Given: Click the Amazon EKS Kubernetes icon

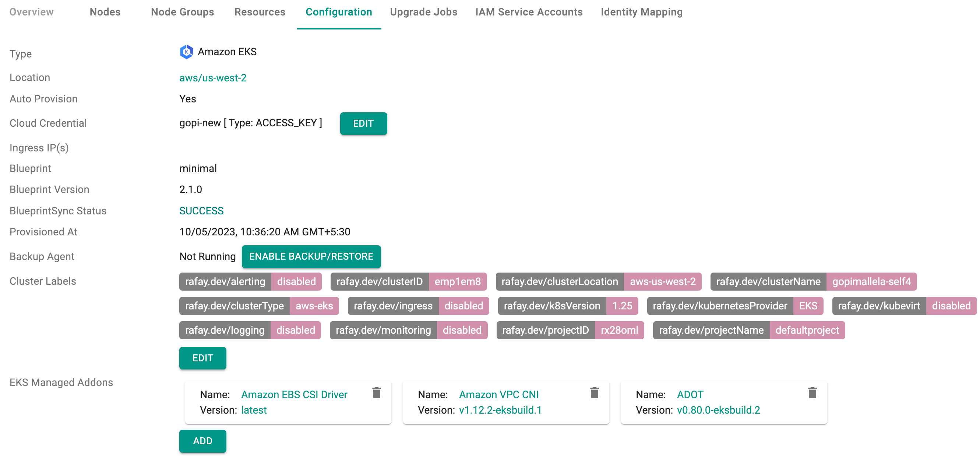Looking at the screenshot, I should point(186,52).
